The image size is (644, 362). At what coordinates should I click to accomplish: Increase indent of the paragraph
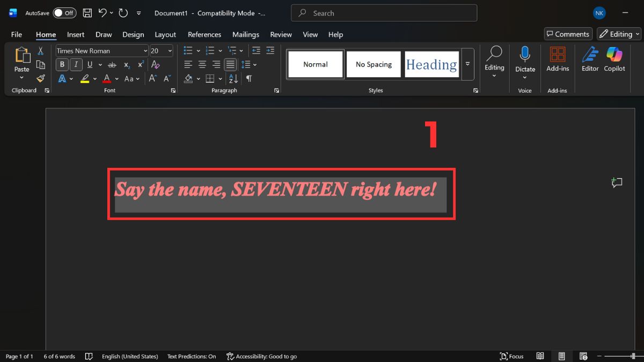(x=270, y=50)
